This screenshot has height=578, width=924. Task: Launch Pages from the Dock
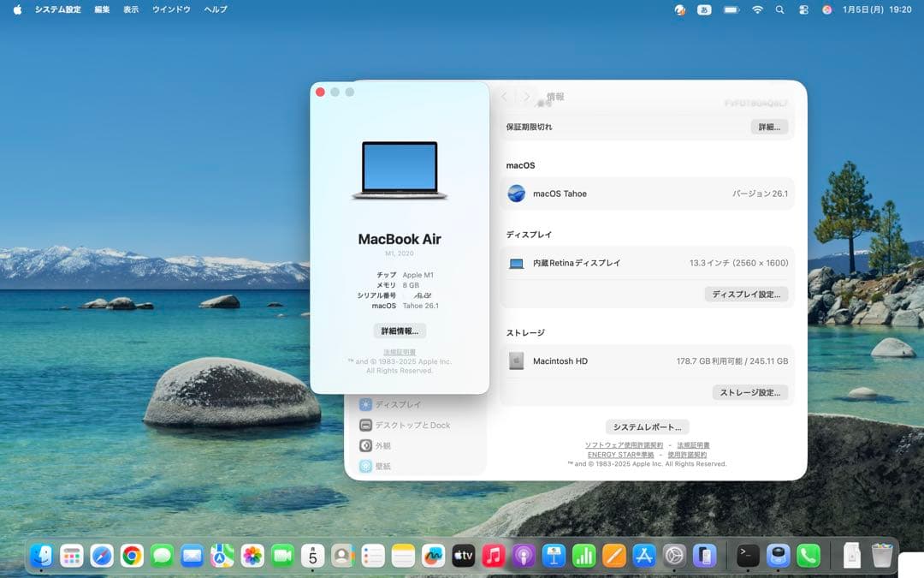614,556
